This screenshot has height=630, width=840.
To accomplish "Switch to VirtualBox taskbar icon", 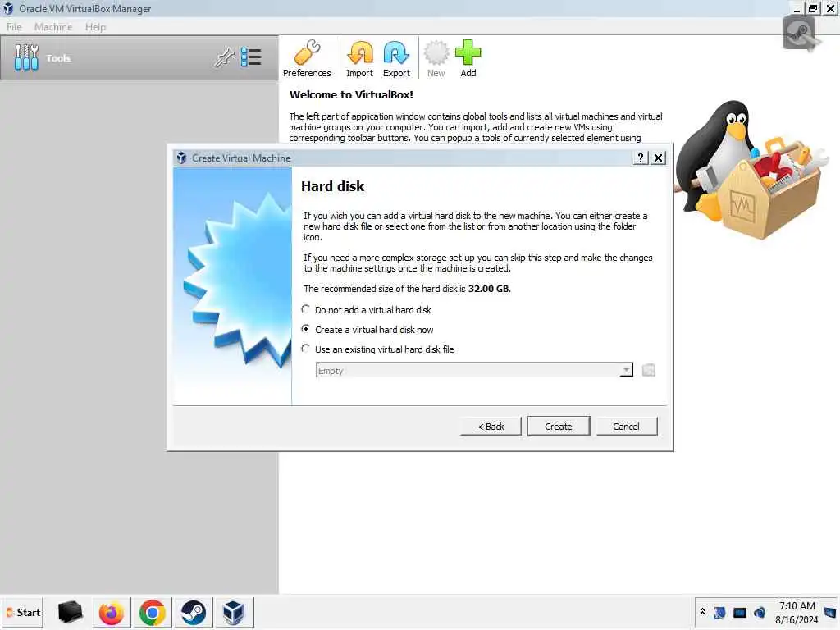I will coord(234,612).
